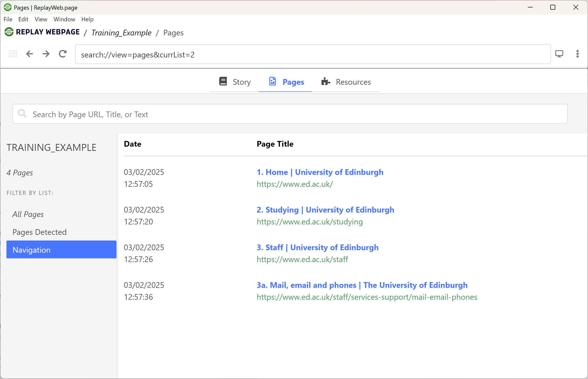This screenshot has width=588, height=379.
Task: Select the Pages tab label
Action: pyautogui.click(x=293, y=82)
